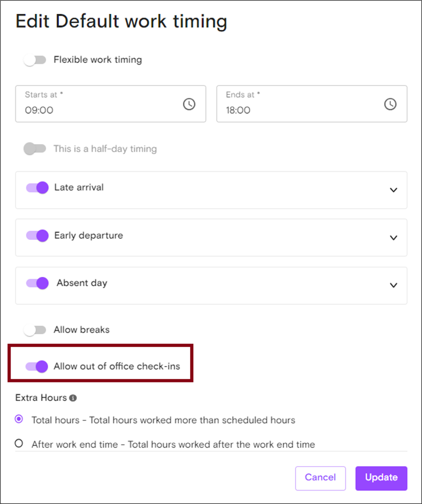422x504 pixels.
Task: Enable the Flexible work timing toggle
Action: [35, 60]
